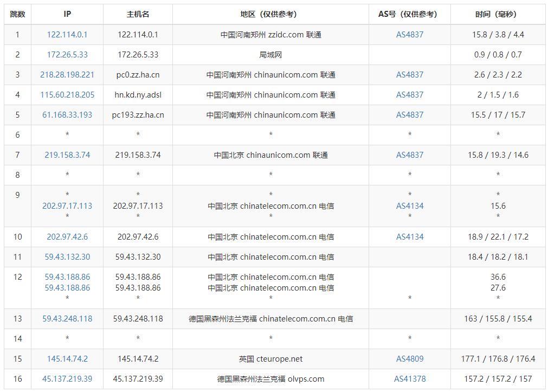The image size is (548, 392).
Task: Follow the 202.97.42.6 IP link
Action: (67, 237)
